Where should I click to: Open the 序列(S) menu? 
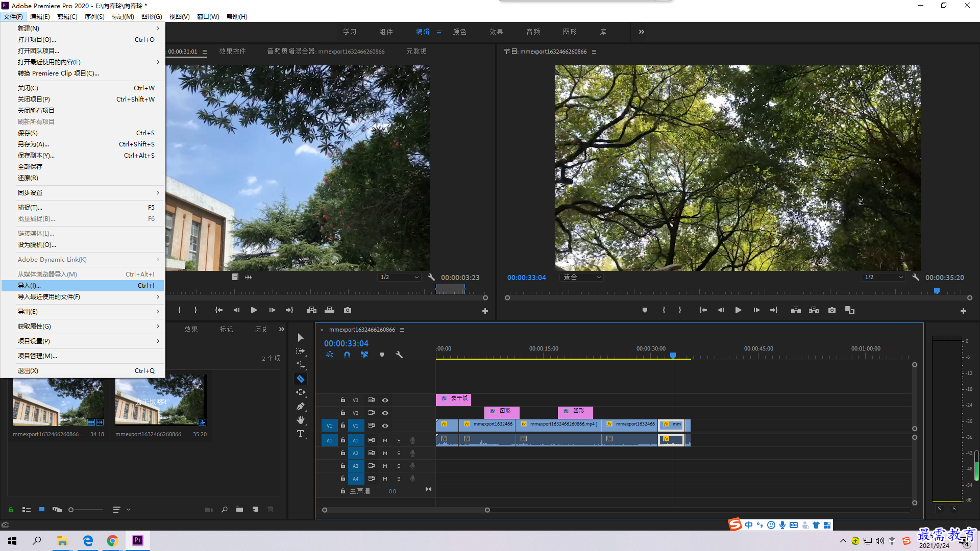click(x=94, y=16)
